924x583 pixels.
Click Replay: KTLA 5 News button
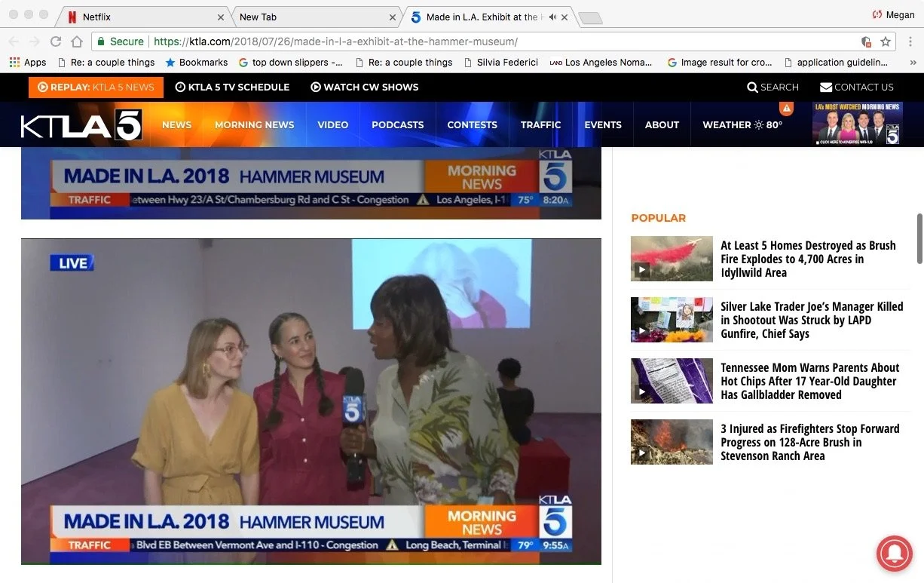[96, 87]
